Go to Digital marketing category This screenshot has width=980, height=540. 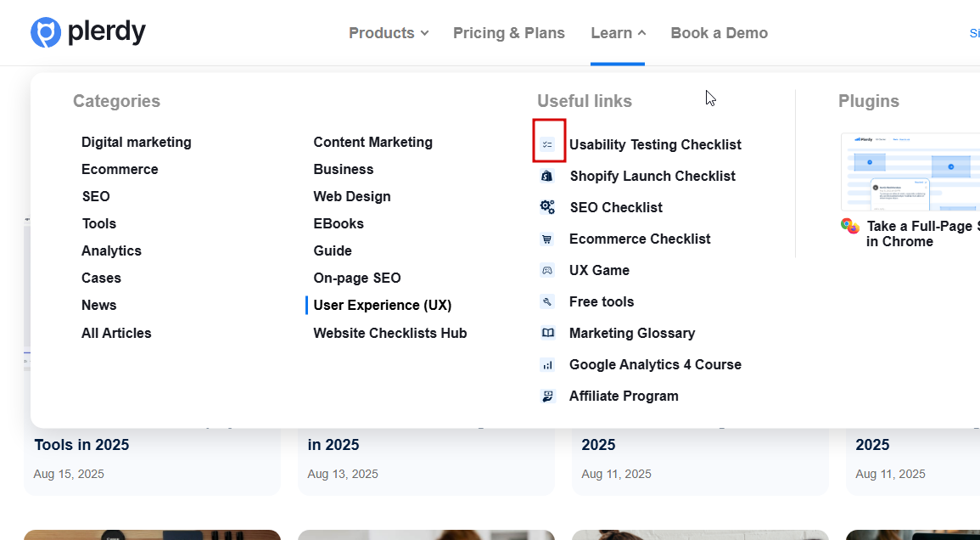pyautogui.click(x=137, y=142)
